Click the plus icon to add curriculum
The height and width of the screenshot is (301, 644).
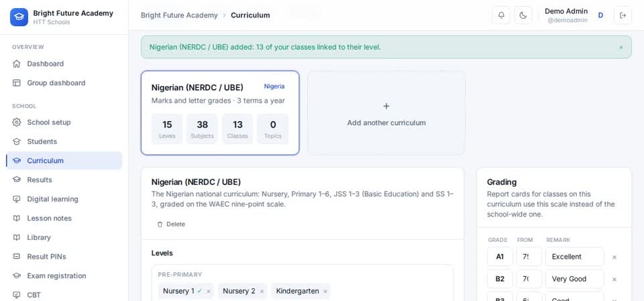pyautogui.click(x=386, y=106)
